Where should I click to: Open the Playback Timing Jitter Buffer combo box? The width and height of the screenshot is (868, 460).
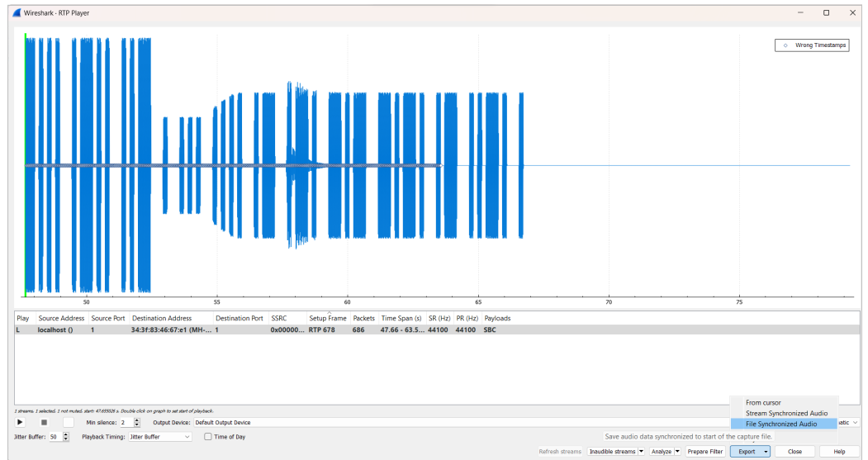[x=160, y=437]
